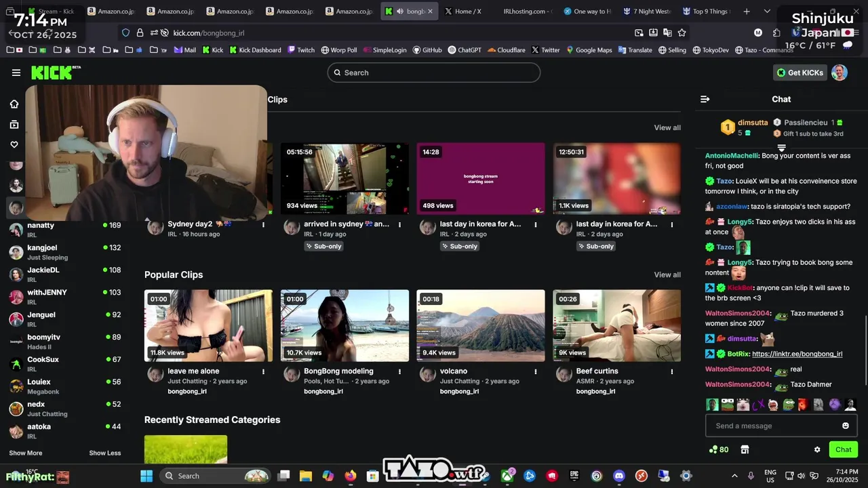Open options menu for BongBong modeling clip
This screenshot has width=868, height=488.
(399, 371)
